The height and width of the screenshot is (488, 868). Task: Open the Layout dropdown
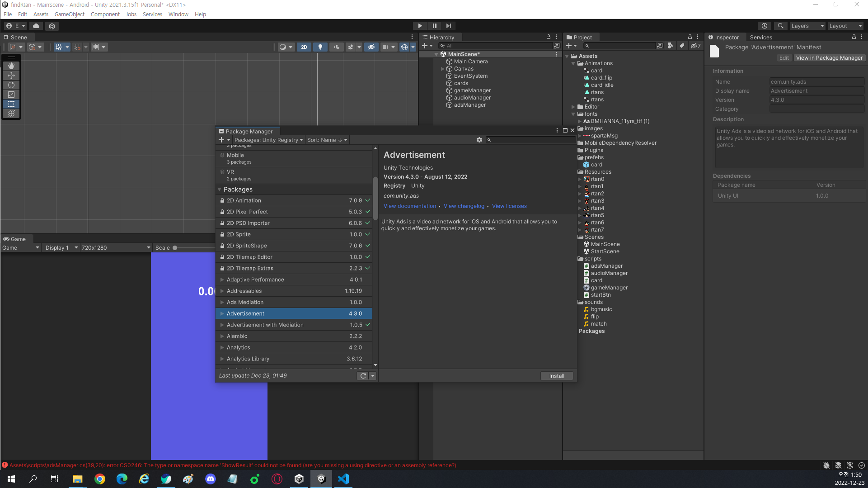coord(845,26)
